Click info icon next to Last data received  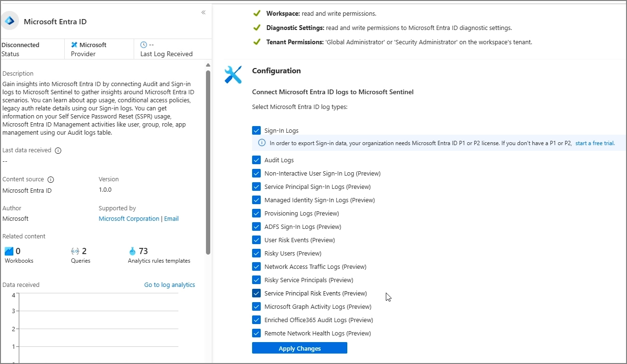click(58, 150)
